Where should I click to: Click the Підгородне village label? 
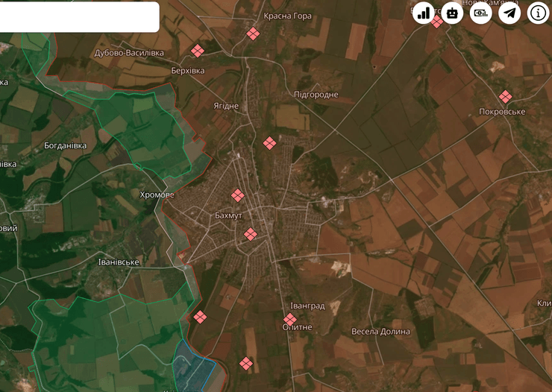pyautogui.click(x=316, y=95)
